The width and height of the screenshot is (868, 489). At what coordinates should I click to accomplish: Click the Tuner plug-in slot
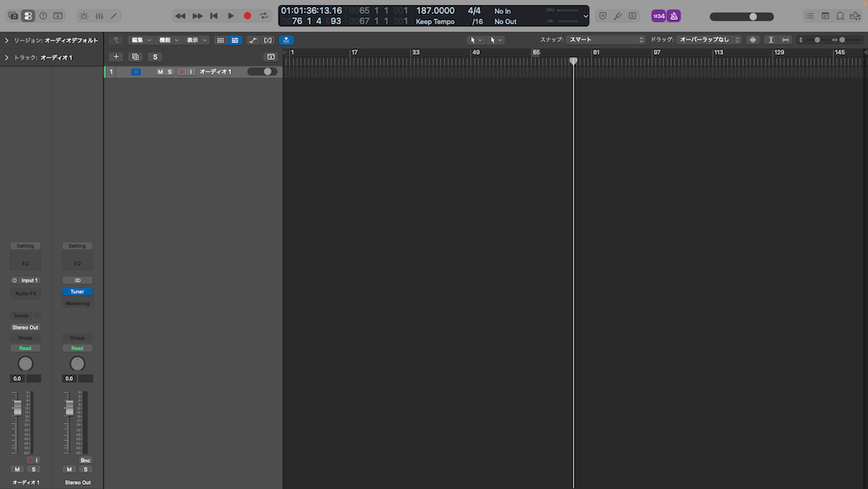click(77, 292)
